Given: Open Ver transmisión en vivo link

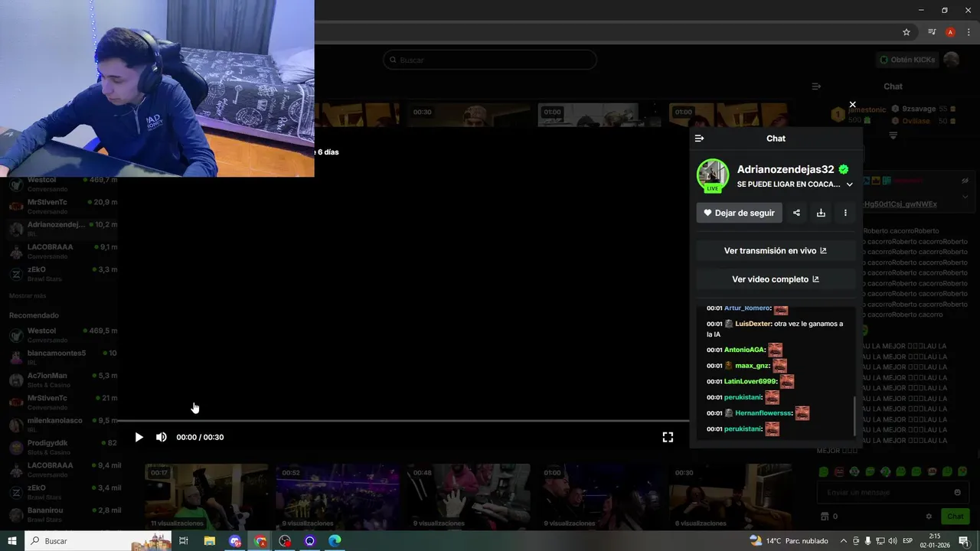Looking at the screenshot, I should coord(776,250).
